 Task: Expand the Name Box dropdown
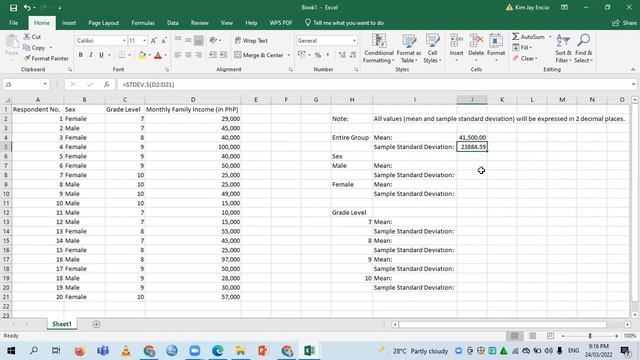(x=45, y=84)
